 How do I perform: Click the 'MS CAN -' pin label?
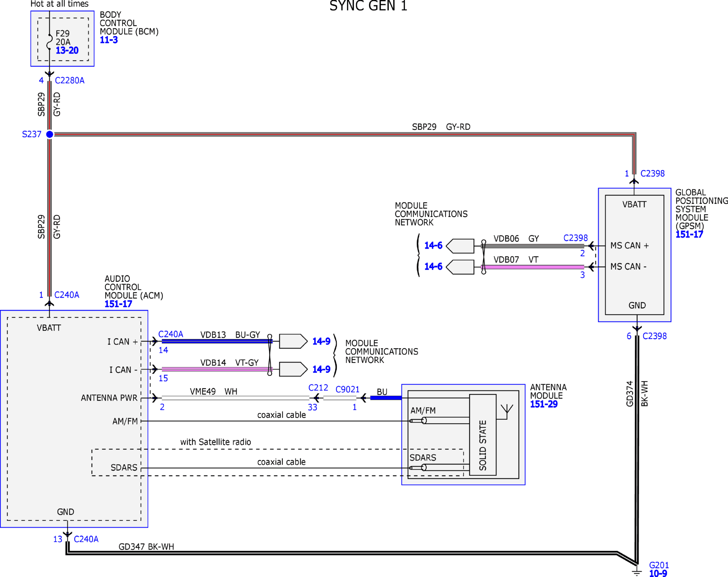pos(629,267)
